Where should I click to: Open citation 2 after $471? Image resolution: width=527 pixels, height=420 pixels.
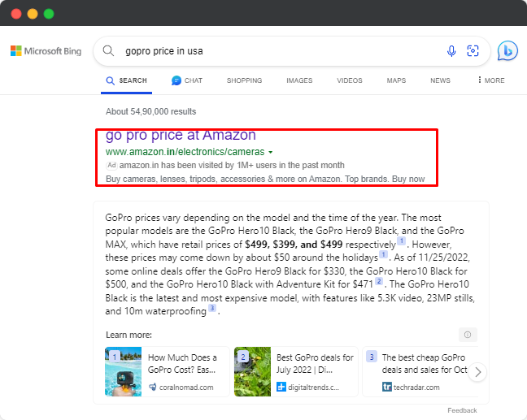[379, 281]
